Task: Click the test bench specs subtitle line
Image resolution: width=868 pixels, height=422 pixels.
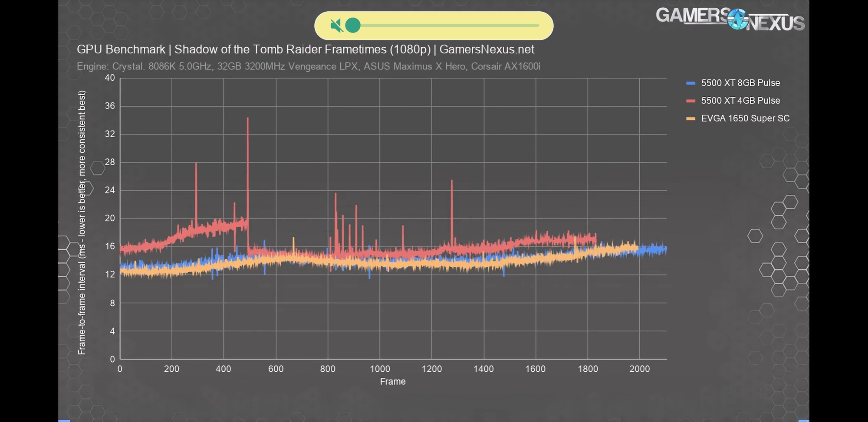Action: tap(308, 66)
